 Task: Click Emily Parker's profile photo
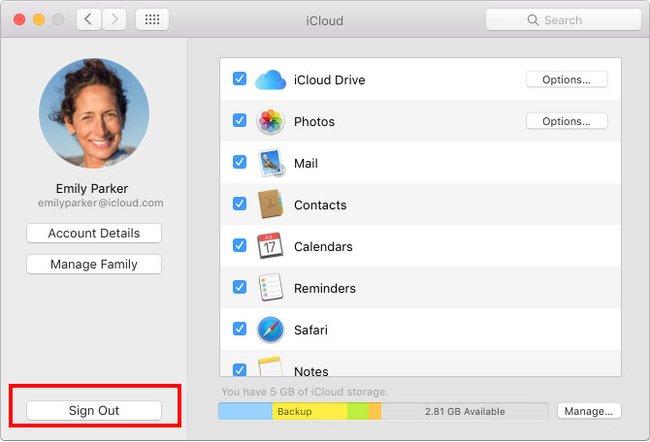95,113
